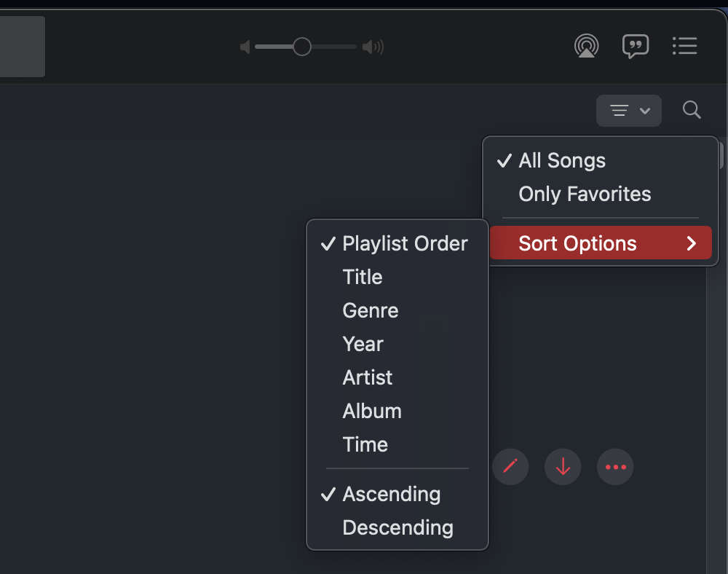Sort the playlist by Genre
Screen dimensions: 728x574
click(371, 310)
